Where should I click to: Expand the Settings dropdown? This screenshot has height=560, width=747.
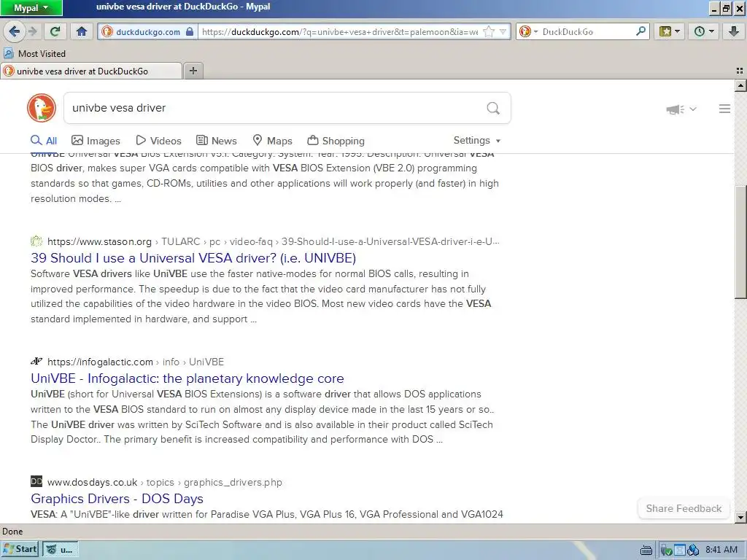point(477,140)
